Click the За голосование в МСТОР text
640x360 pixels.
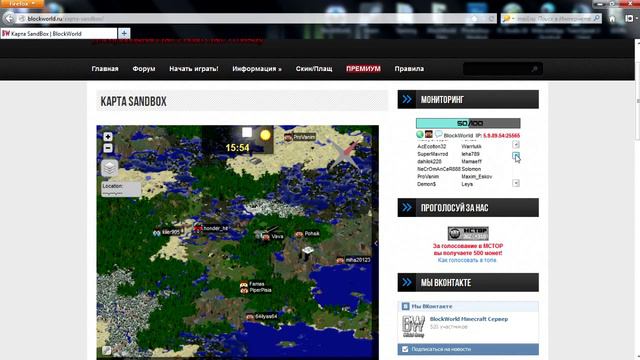(468, 246)
